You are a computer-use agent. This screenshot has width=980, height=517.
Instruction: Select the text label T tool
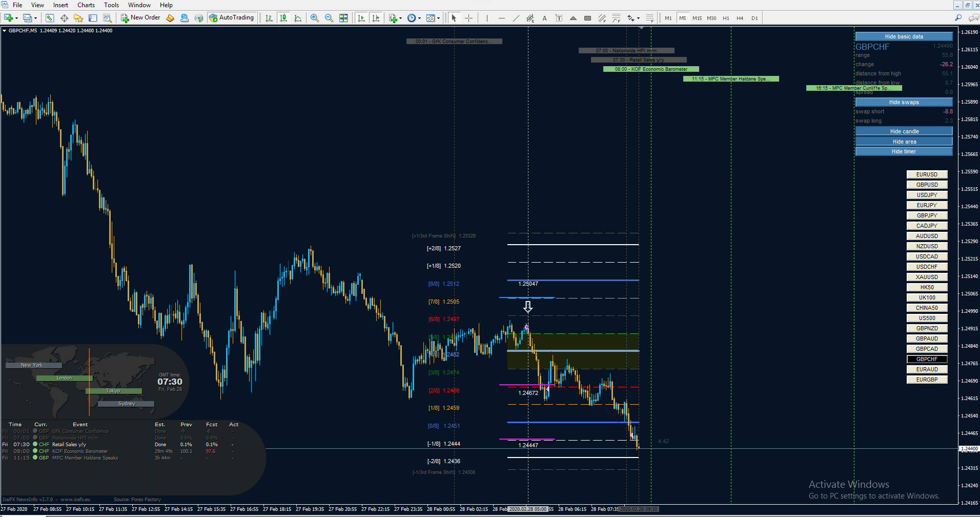pos(559,18)
